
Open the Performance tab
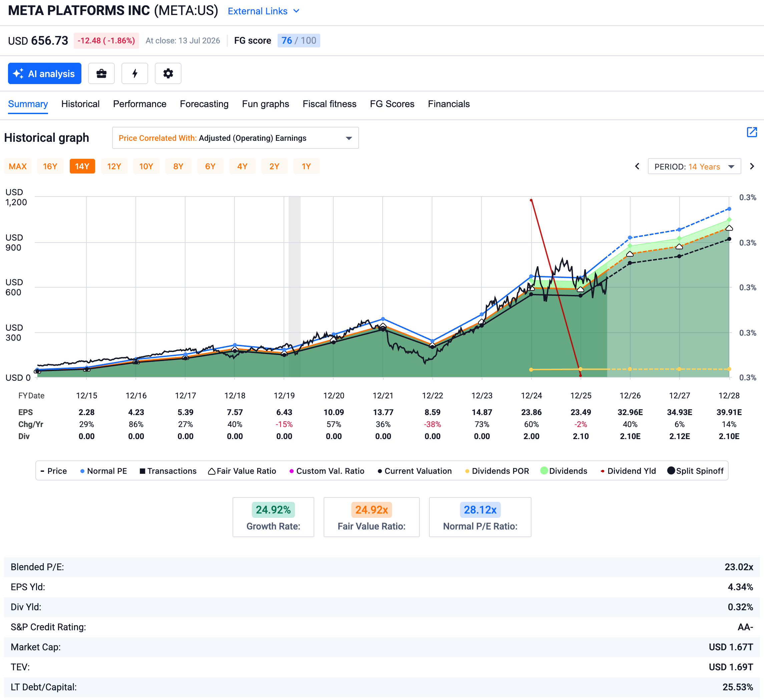[x=139, y=104]
